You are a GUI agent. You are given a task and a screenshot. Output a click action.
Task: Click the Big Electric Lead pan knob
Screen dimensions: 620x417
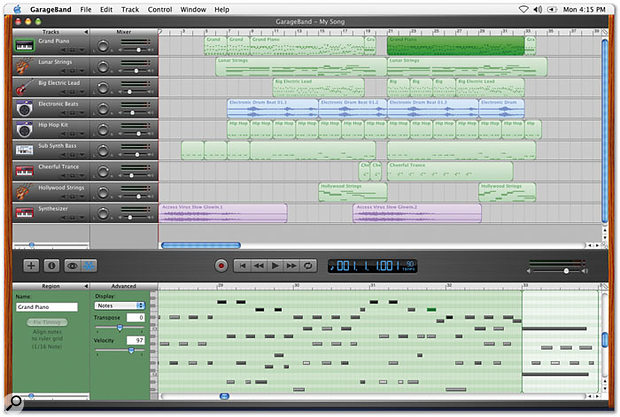pos(103,87)
